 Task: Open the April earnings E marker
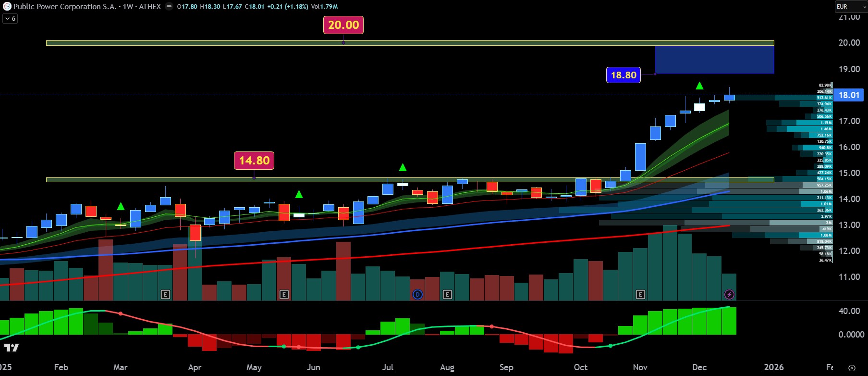[x=165, y=294]
